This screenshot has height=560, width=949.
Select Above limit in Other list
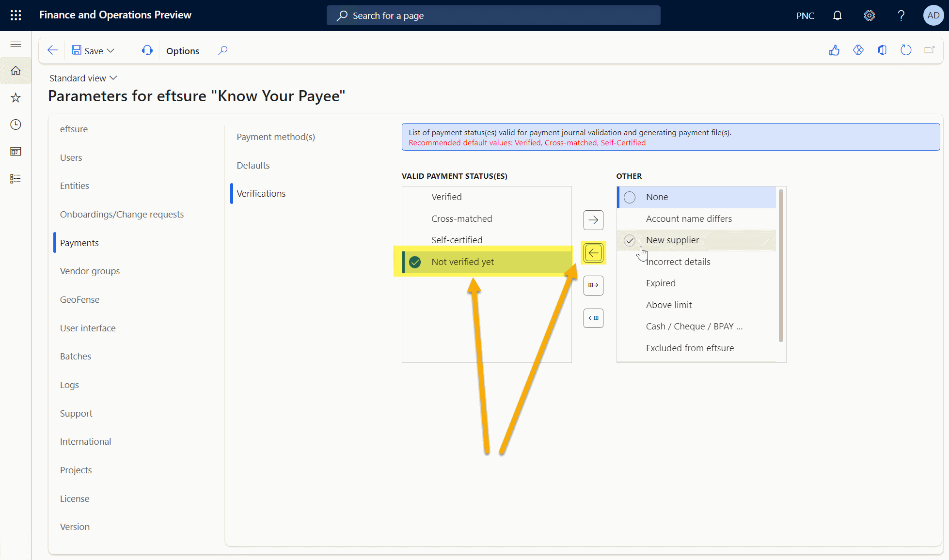(696, 305)
